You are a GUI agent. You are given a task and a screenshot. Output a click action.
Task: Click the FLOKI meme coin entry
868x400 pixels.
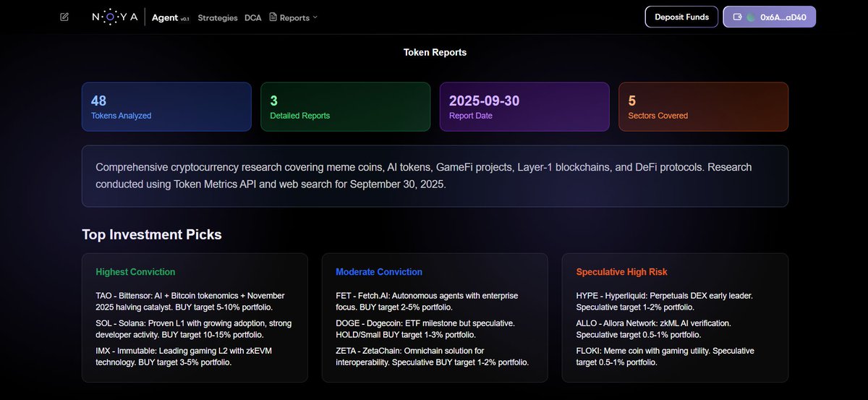coord(665,357)
